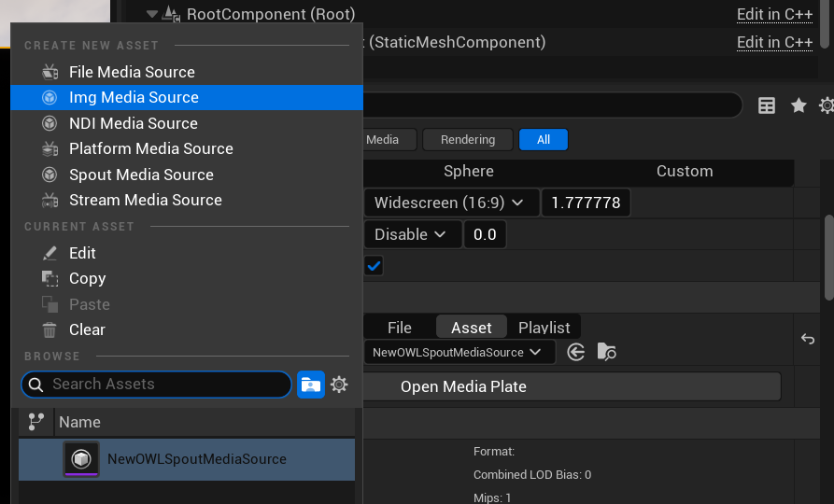Choose Sphere mesh mode

(469, 171)
